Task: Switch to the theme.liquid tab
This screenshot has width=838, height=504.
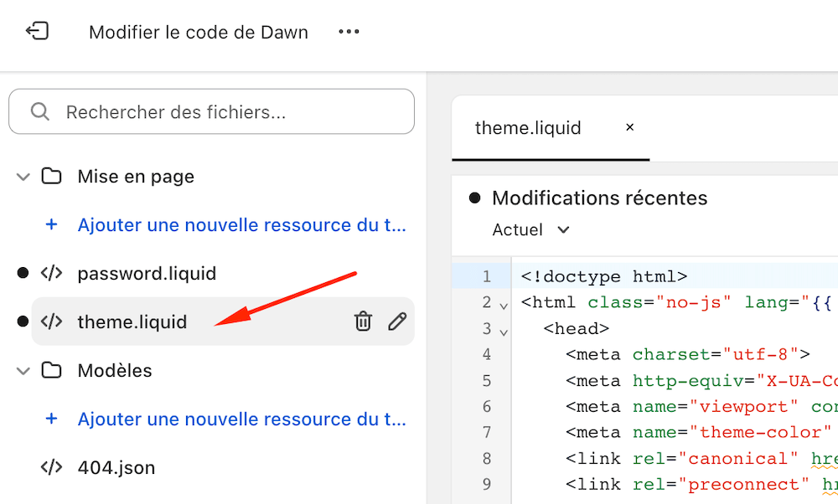Action: 528,128
